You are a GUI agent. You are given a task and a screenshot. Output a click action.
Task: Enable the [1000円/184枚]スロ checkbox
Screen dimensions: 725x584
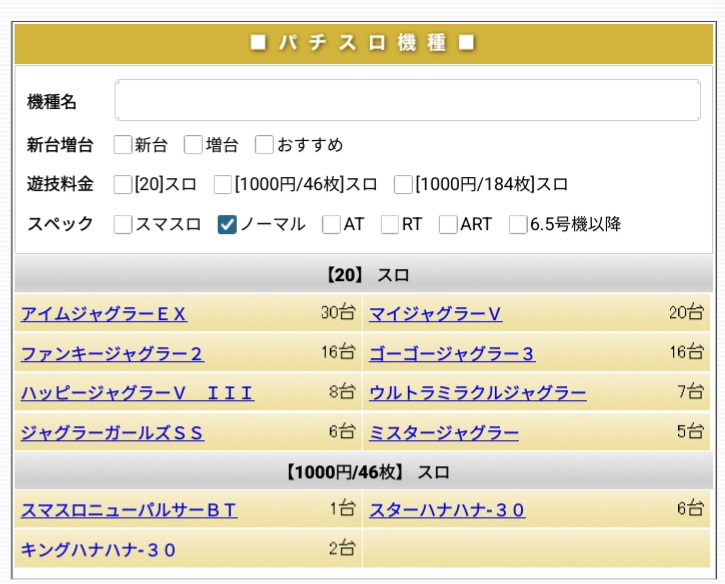pos(403,184)
